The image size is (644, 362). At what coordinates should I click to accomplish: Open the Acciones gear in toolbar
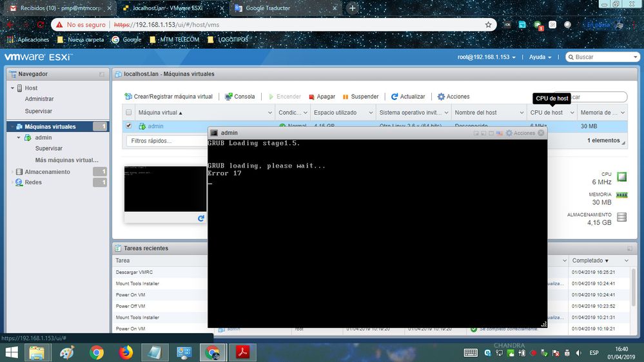tap(441, 97)
